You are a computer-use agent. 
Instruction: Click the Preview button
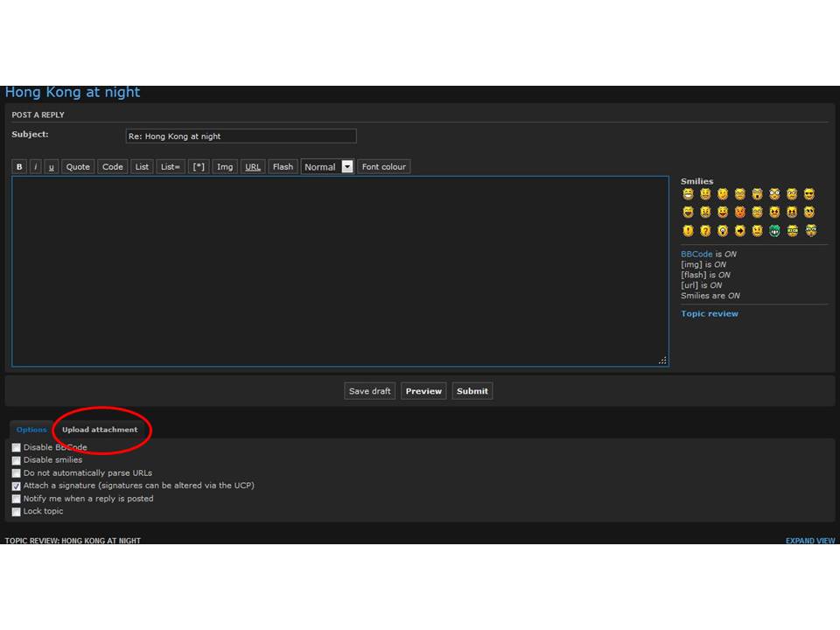[423, 391]
